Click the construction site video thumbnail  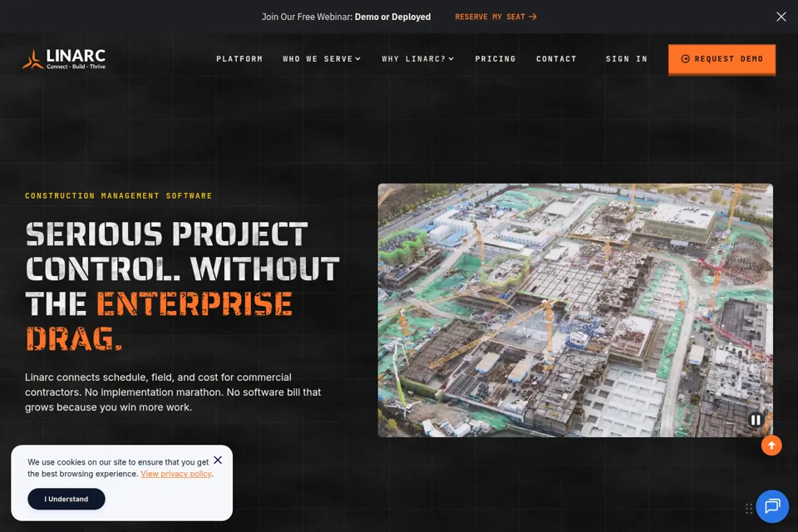pyautogui.click(x=575, y=310)
